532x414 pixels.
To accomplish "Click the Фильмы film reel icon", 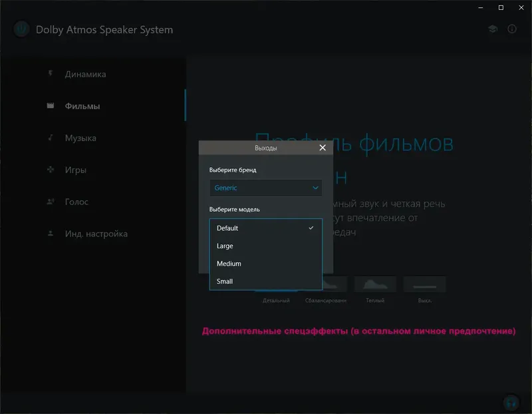I will (49, 106).
